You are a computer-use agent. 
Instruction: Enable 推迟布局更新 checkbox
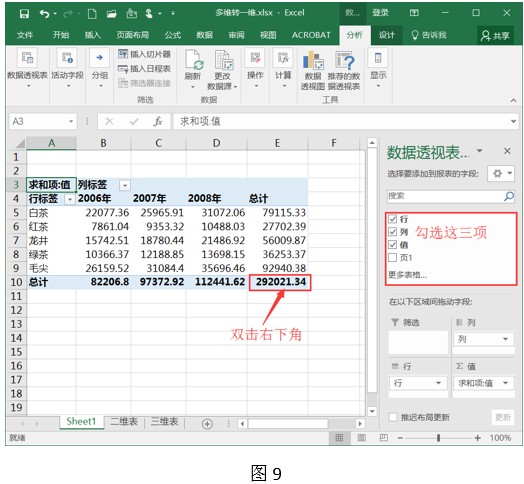(393, 417)
